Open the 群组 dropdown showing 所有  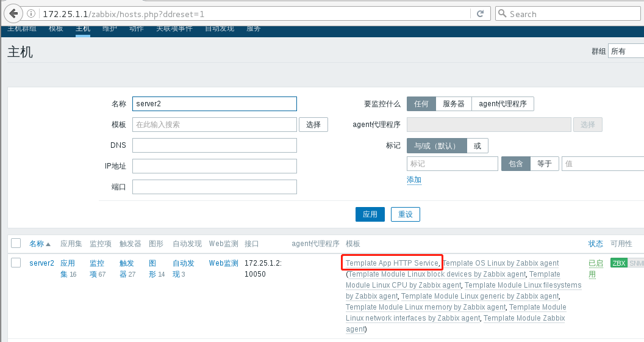(626, 51)
